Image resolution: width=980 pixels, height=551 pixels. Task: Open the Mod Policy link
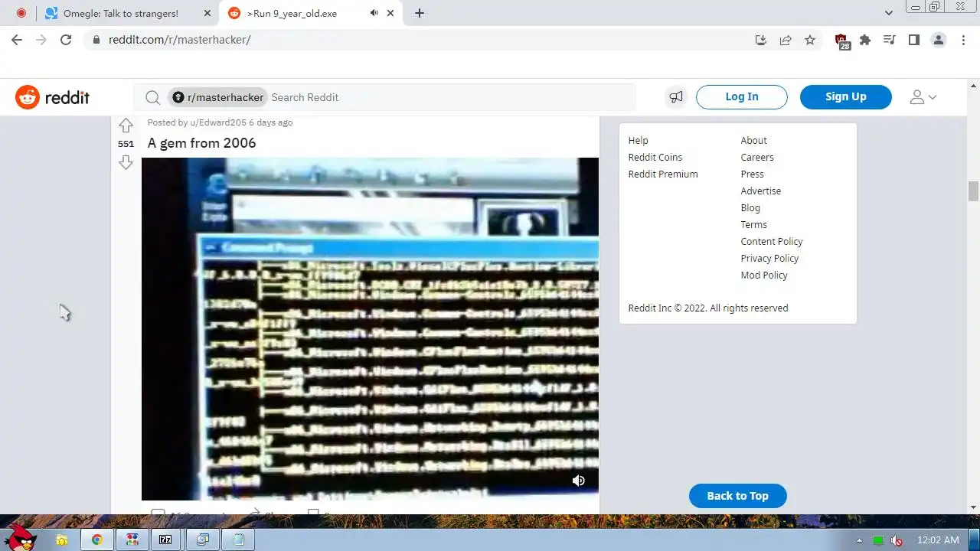764,275
